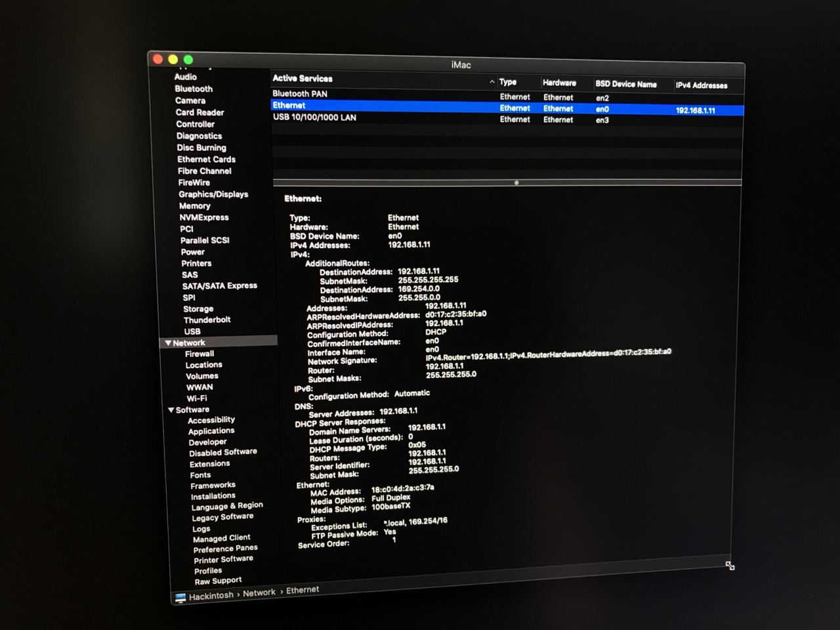This screenshot has width=840, height=630.
Task: Select Disabled Software in the sidebar
Action: 223,453
